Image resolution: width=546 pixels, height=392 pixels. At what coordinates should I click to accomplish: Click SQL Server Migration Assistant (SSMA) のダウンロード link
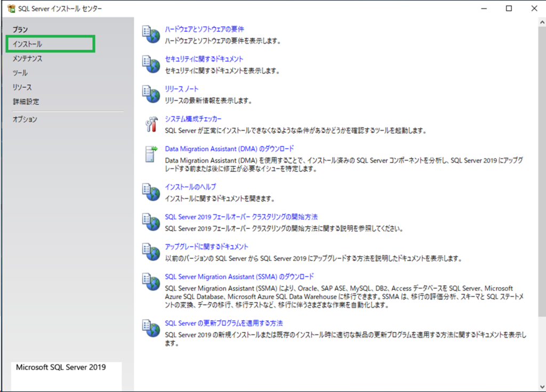[239, 277]
